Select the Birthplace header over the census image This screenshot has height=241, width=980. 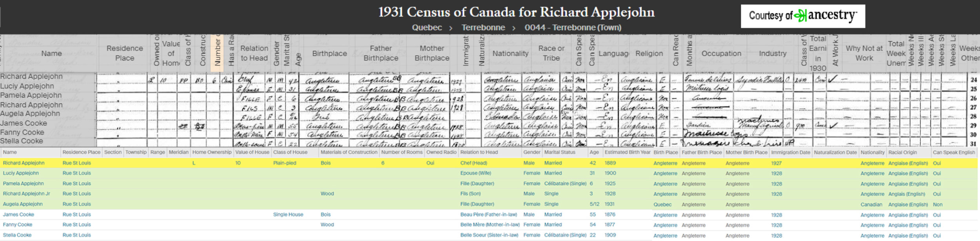tap(329, 53)
